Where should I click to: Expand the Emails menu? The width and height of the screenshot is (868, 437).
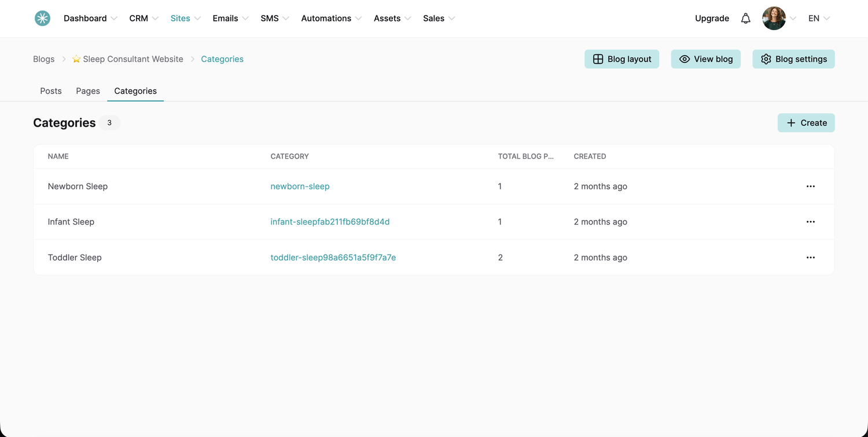click(x=230, y=19)
